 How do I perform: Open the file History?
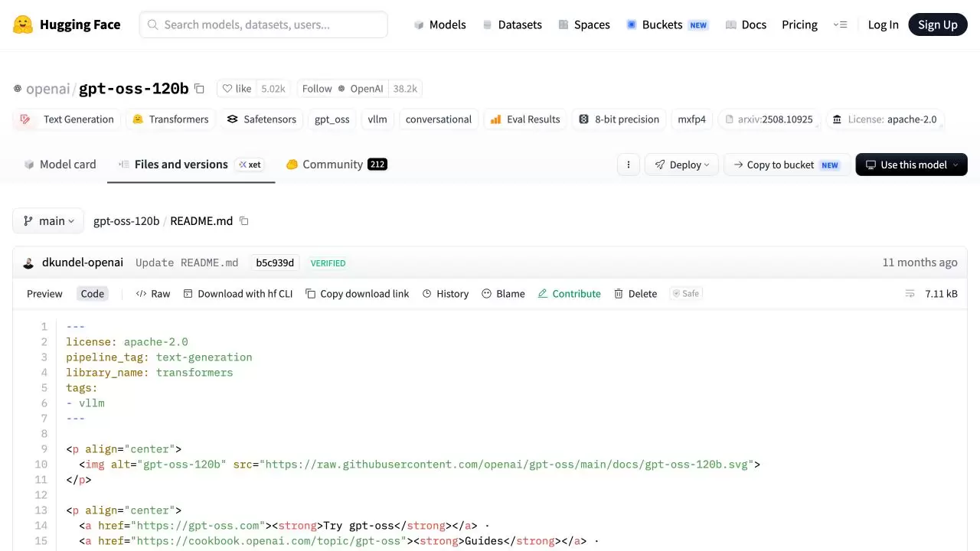click(446, 294)
